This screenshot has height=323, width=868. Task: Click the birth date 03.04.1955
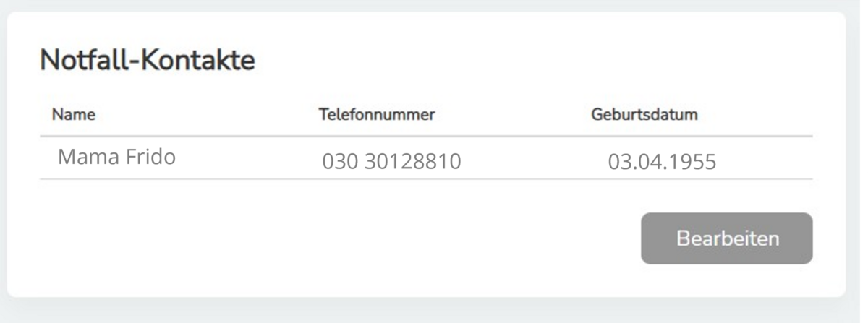pyautogui.click(x=662, y=161)
